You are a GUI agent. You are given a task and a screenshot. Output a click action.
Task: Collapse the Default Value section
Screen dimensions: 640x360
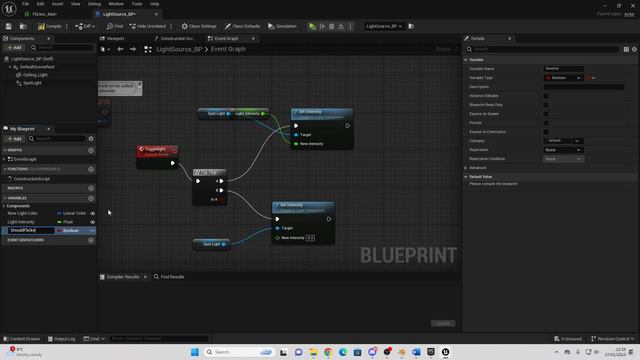click(x=466, y=177)
